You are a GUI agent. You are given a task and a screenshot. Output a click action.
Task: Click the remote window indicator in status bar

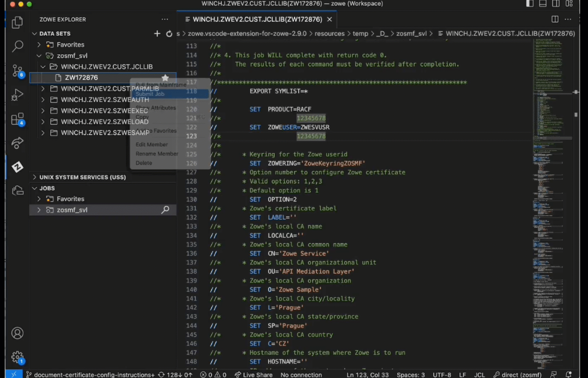pyautogui.click(x=14, y=375)
